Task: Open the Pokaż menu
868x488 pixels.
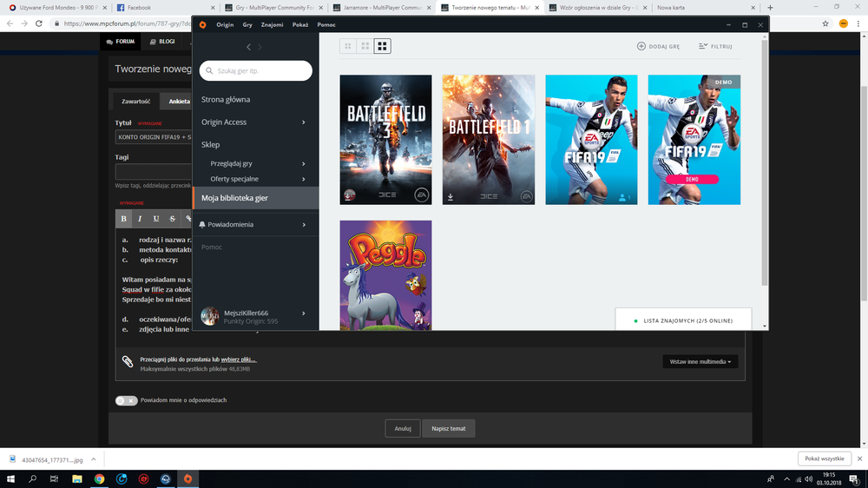Action: click(300, 25)
